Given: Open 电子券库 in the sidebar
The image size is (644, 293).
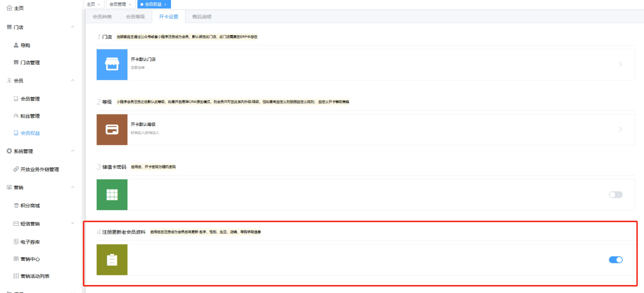Looking at the screenshot, I should [30, 242].
